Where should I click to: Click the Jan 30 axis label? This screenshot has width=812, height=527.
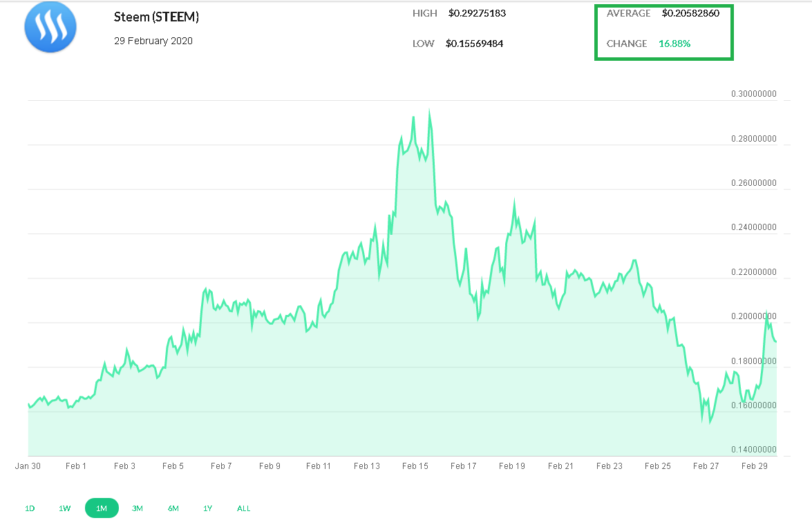pos(28,466)
